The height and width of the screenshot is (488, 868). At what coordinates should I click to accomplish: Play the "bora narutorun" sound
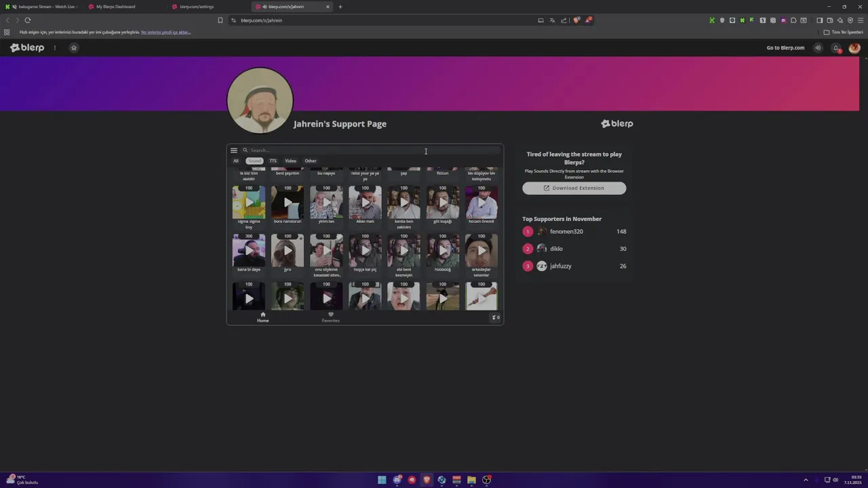288,202
